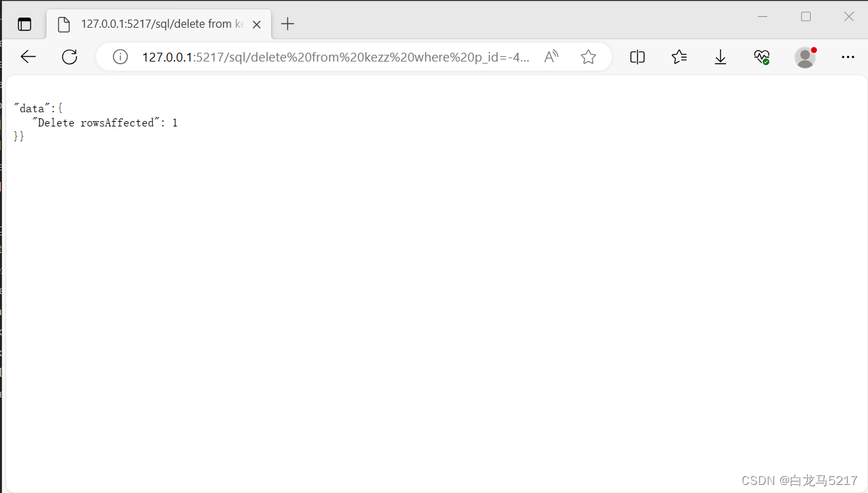Select the closing braces text
Image resolution: width=868 pixels, height=493 pixels.
[x=19, y=137]
